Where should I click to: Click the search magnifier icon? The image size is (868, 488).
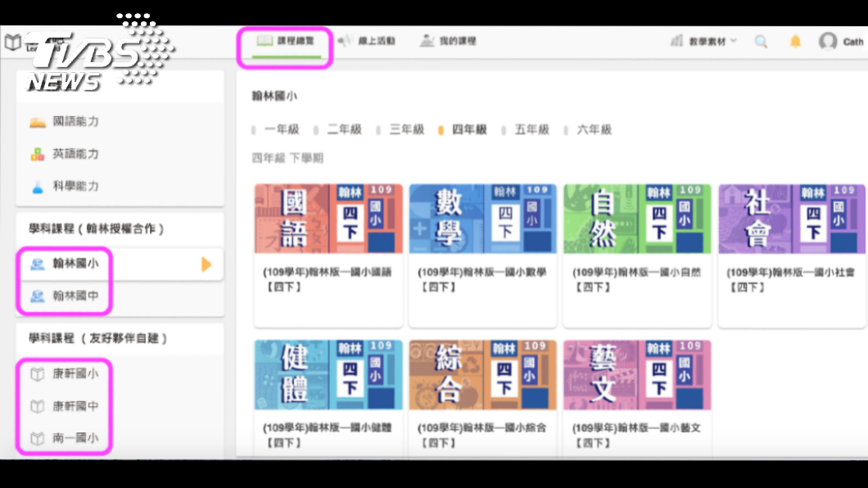click(x=762, y=42)
